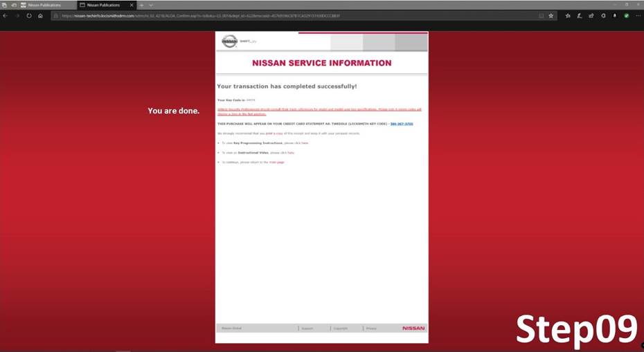Add this page to favorites star
This screenshot has height=352, width=644.
pos(551,16)
